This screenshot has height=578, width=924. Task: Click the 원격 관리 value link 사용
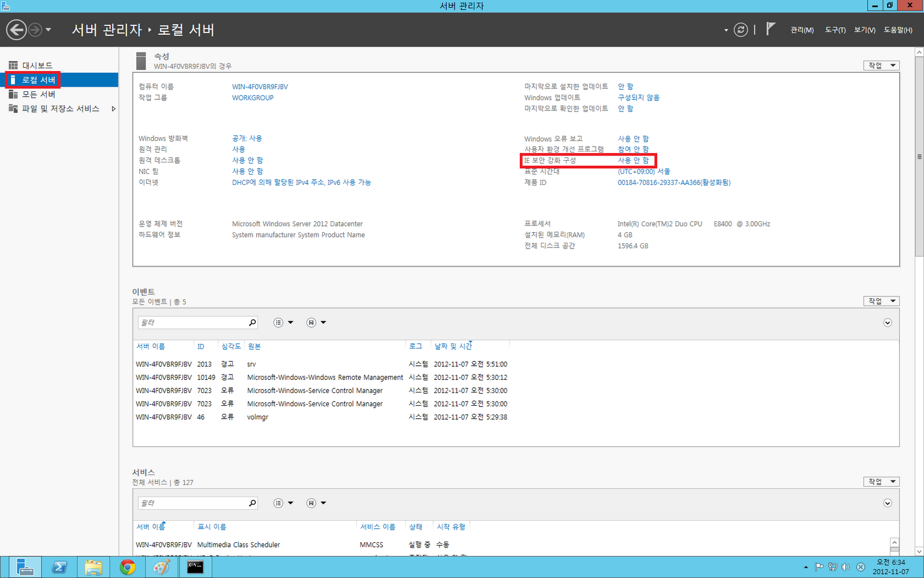point(239,149)
